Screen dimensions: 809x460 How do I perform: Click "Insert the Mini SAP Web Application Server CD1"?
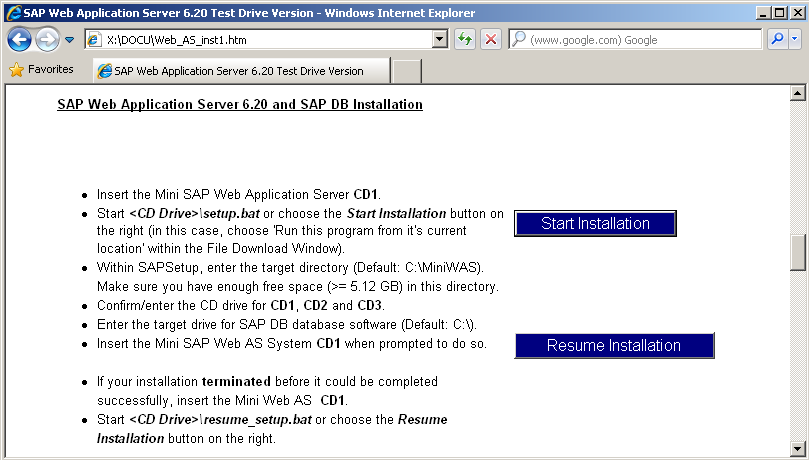click(239, 194)
